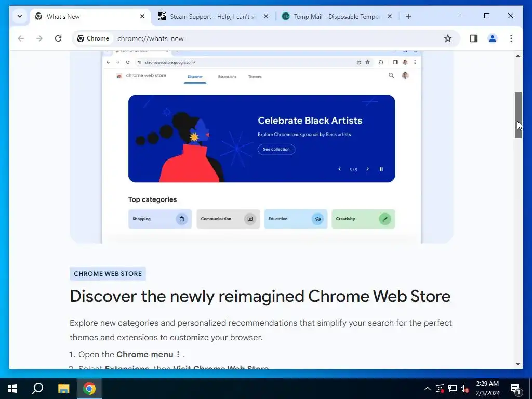532x399 pixels.
Task: Close the What's New tab
Action: pos(142,16)
